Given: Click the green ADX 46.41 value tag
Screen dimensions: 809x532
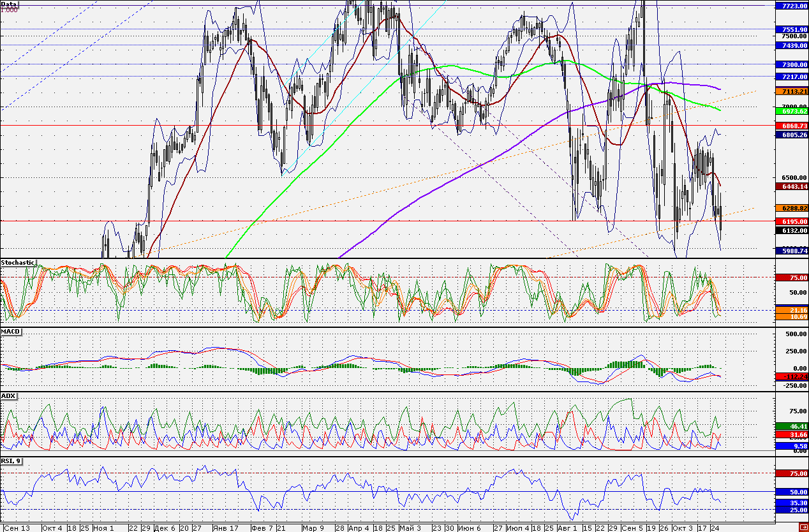Looking at the screenshot, I should (791, 425).
